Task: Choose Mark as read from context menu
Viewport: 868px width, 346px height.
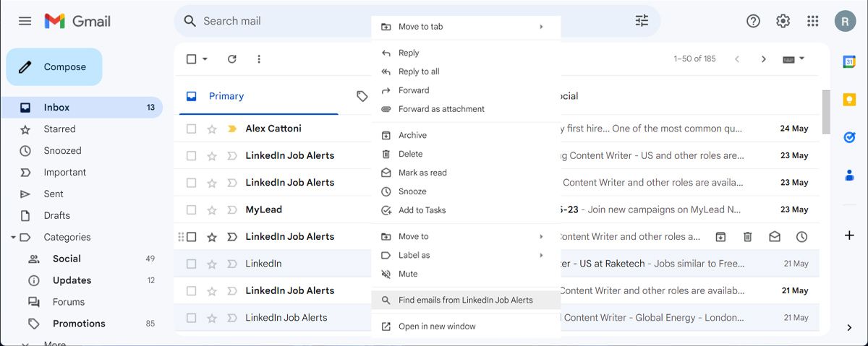Action: pyautogui.click(x=422, y=173)
